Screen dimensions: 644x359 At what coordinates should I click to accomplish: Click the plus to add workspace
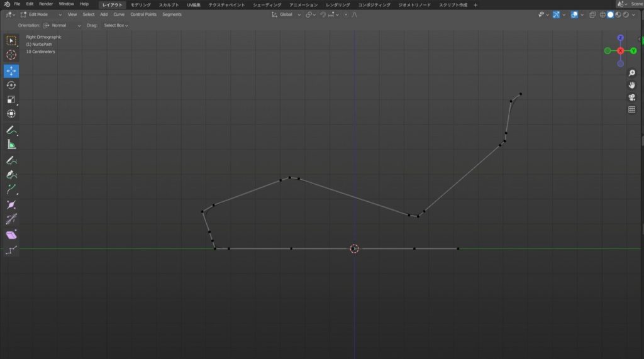point(475,4)
